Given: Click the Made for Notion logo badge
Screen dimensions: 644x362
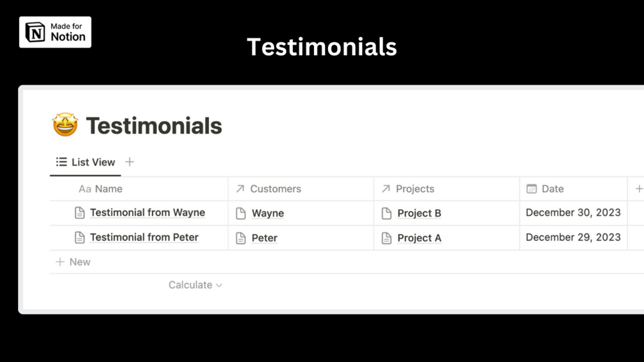Looking at the screenshot, I should pyautogui.click(x=55, y=32).
